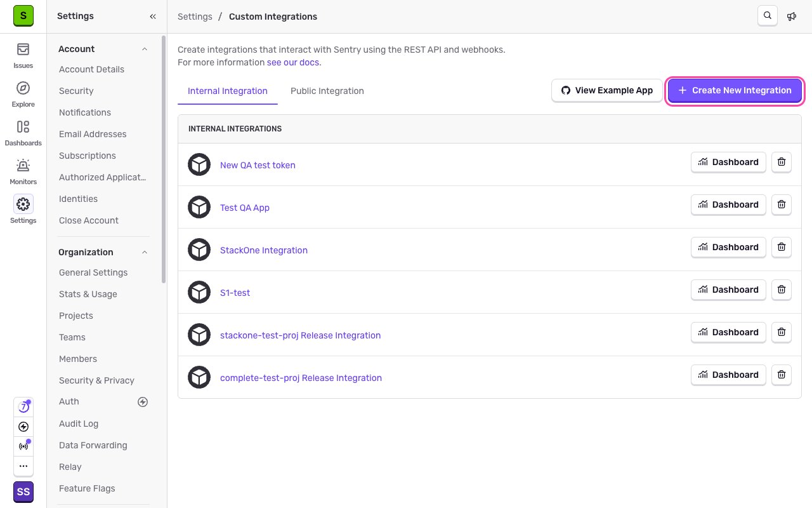Collapse the Account section
The width and height of the screenshot is (812, 508).
[x=145, y=49]
